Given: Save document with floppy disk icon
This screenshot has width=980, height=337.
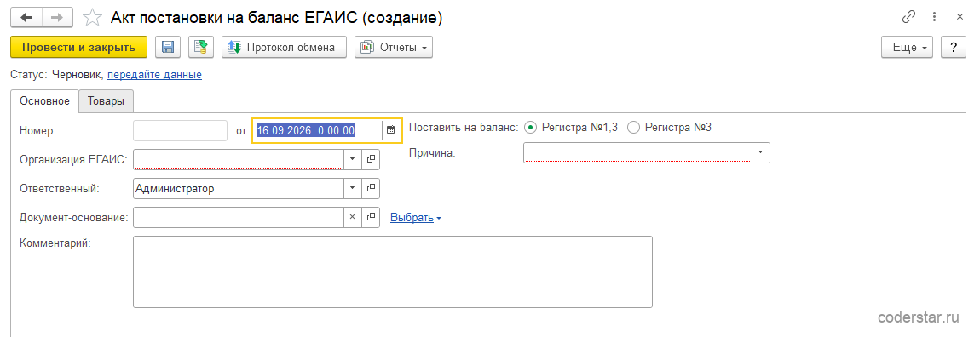Looking at the screenshot, I should (168, 47).
